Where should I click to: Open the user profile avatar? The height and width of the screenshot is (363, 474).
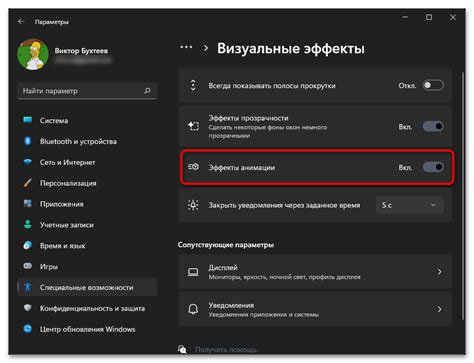tap(33, 55)
